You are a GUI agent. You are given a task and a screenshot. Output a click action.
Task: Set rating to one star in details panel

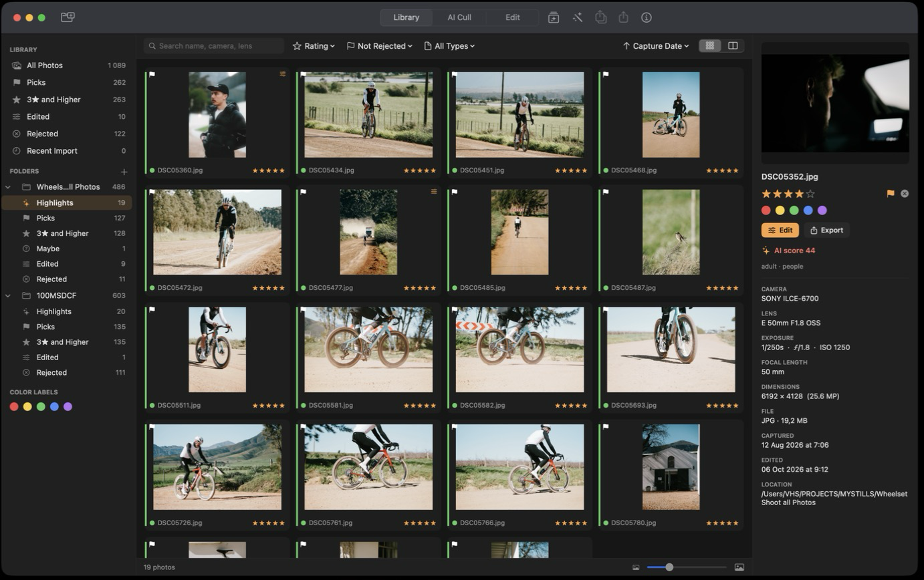(x=766, y=194)
